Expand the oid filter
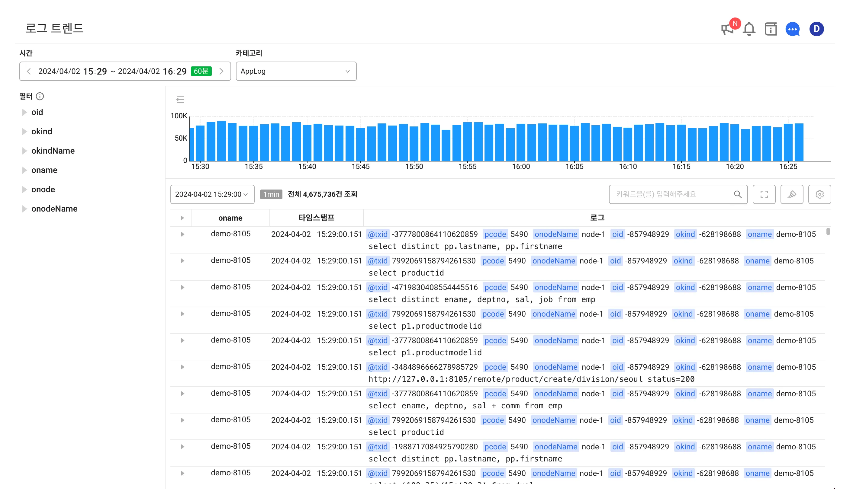The width and height of the screenshot is (850, 504). (24, 112)
